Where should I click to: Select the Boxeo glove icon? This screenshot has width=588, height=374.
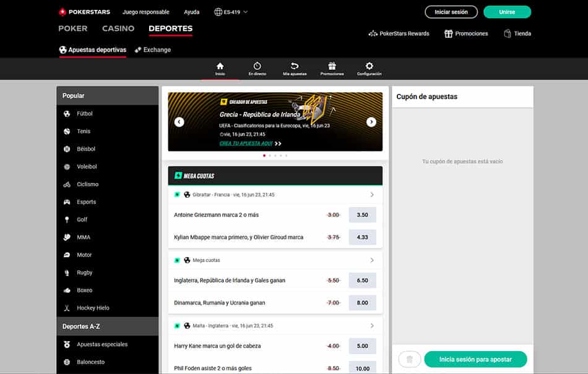67,291
